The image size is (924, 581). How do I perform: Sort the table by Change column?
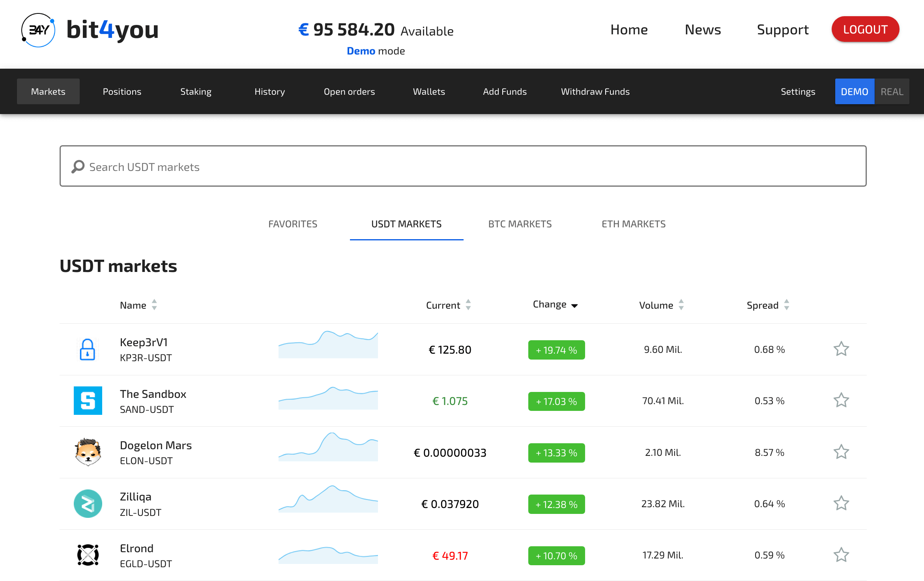[x=555, y=305]
